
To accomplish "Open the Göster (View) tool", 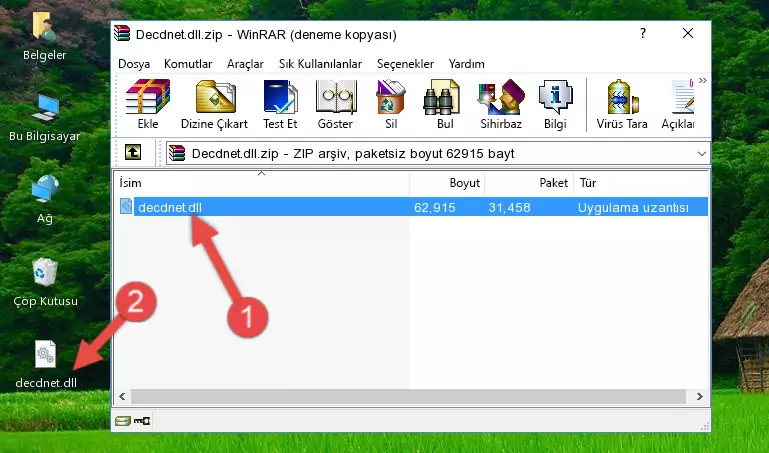I will point(335,104).
